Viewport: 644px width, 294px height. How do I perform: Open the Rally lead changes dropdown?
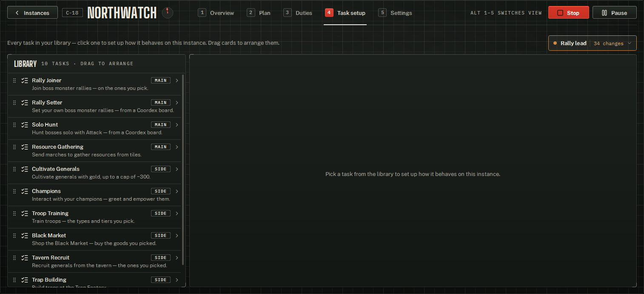pyautogui.click(x=592, y=43)
